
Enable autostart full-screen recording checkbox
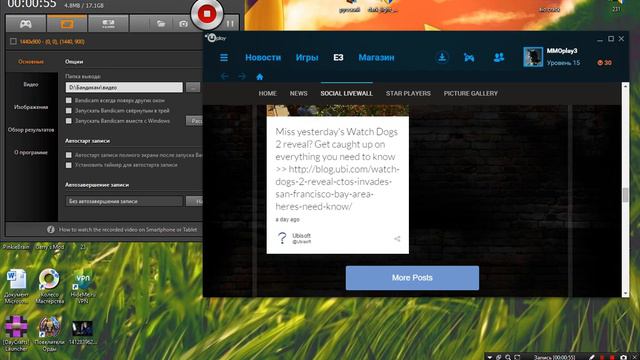coord(69,155)
